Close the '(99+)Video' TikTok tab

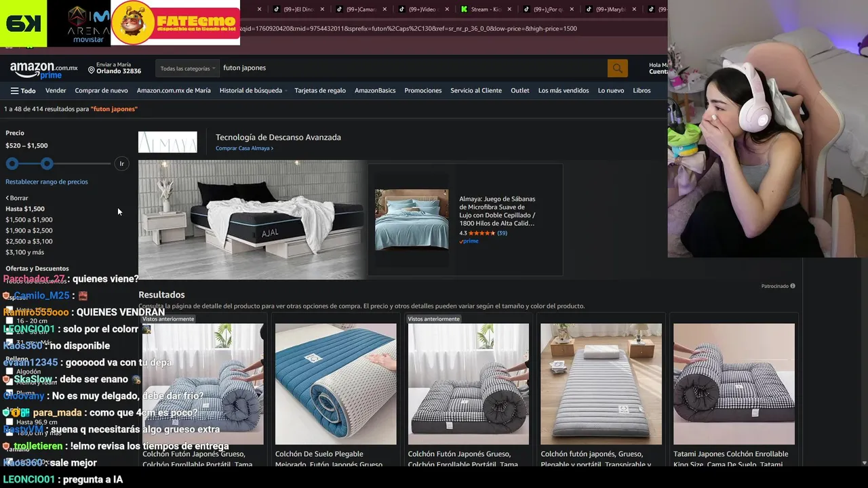[x=447, y=9]
